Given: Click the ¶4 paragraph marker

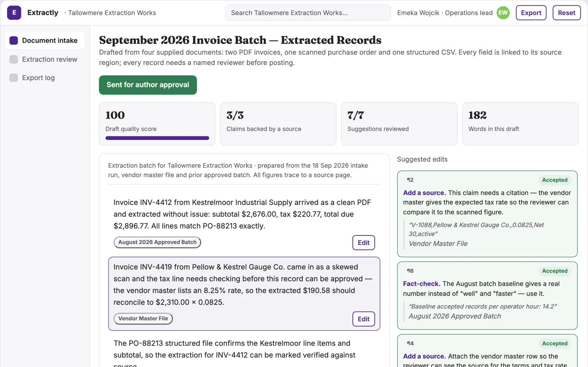Looking at the screenshot, I should point(410,343).
